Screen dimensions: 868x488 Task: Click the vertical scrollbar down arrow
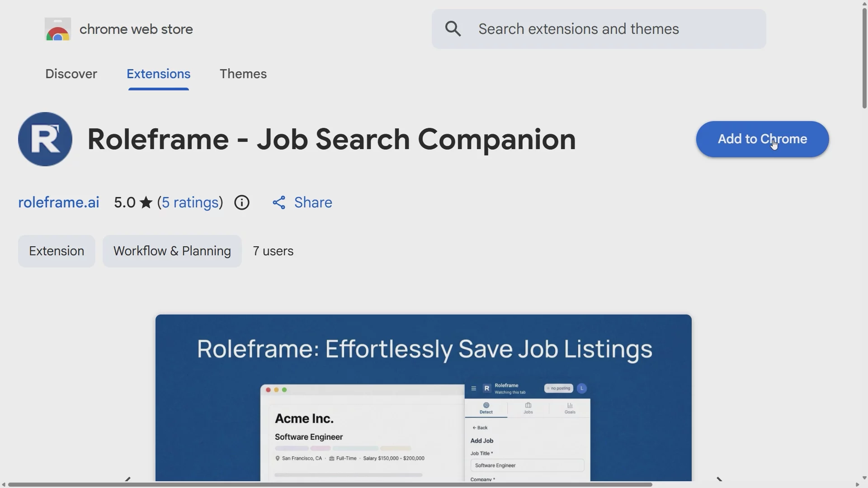864,478
